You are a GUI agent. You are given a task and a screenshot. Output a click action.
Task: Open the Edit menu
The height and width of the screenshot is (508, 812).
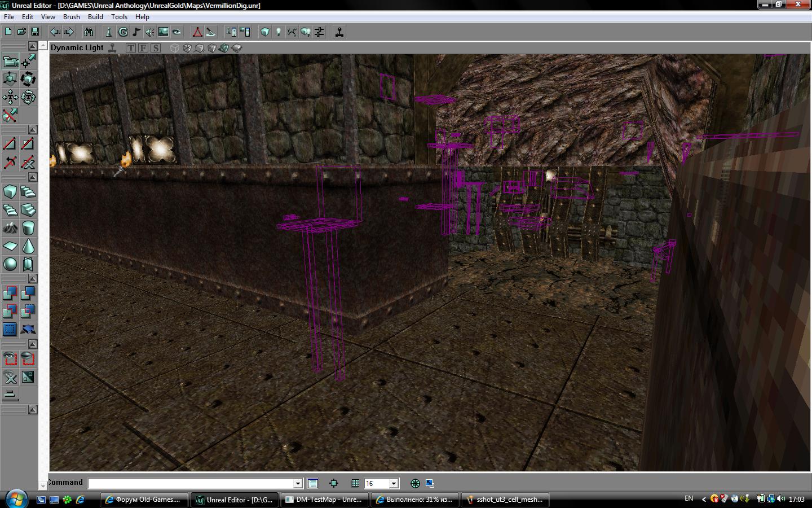pos(28,17)
